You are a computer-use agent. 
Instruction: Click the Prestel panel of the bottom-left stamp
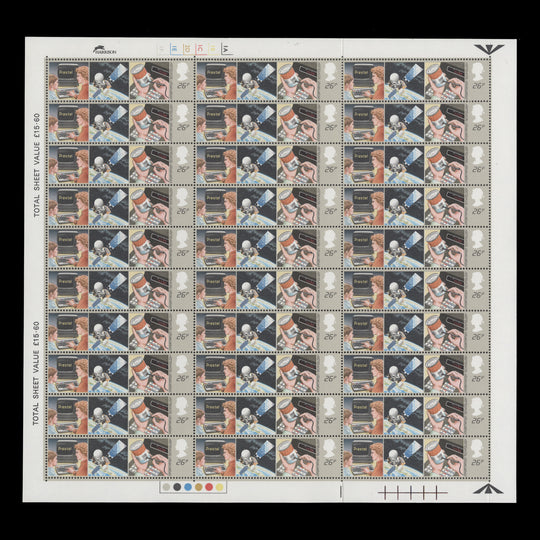68,457
